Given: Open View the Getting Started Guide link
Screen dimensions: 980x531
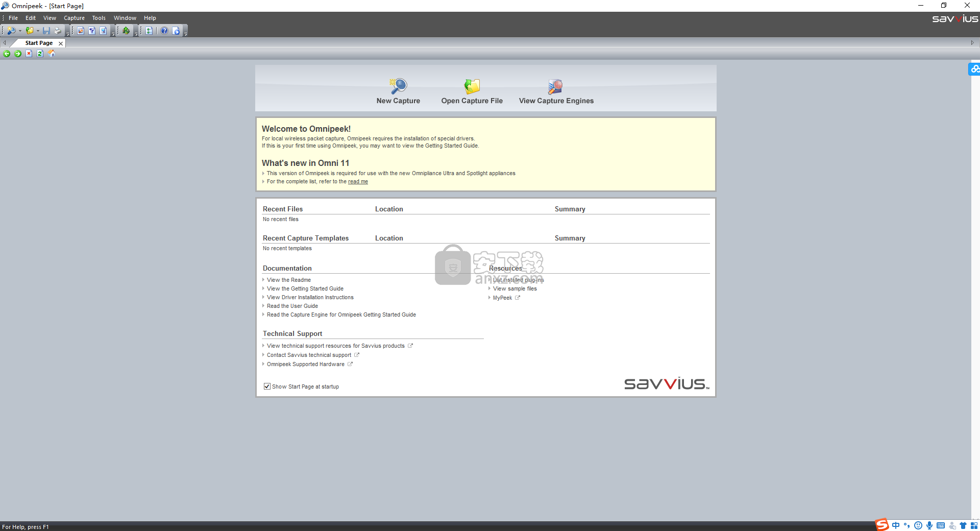Looking at the screenshot, I should coord(305,288).
